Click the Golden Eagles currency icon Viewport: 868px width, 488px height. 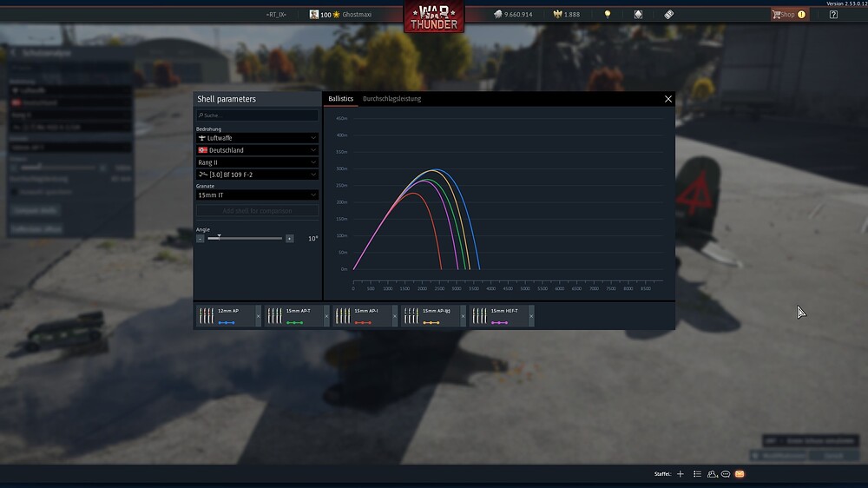tap(558, 15)
